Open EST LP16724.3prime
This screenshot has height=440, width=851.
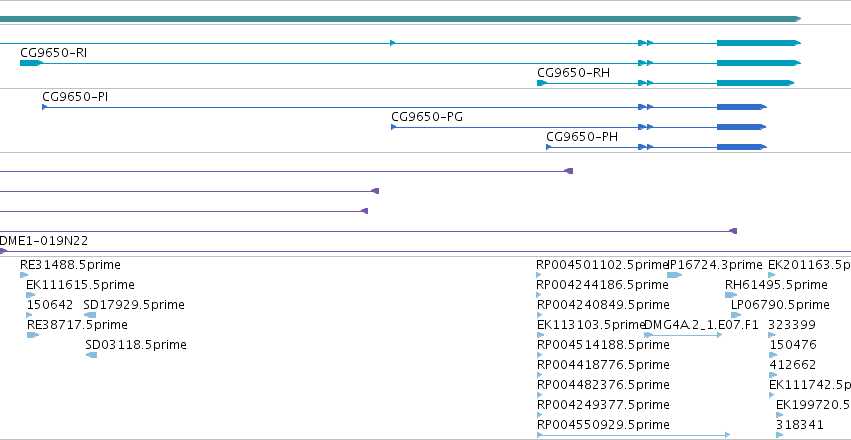[715, 265]
